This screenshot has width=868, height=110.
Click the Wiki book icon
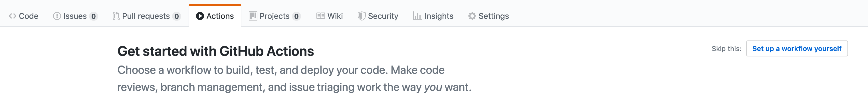(320, 16)
